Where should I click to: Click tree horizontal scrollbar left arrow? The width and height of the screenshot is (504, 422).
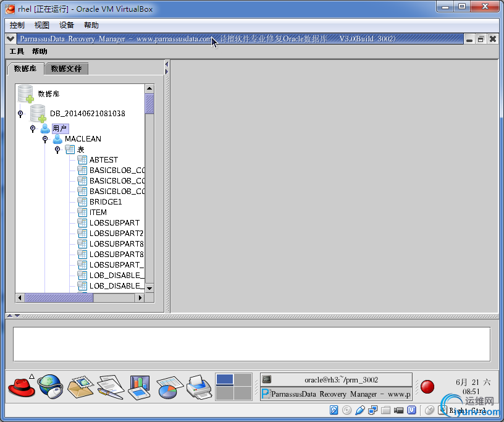(20, 298)
